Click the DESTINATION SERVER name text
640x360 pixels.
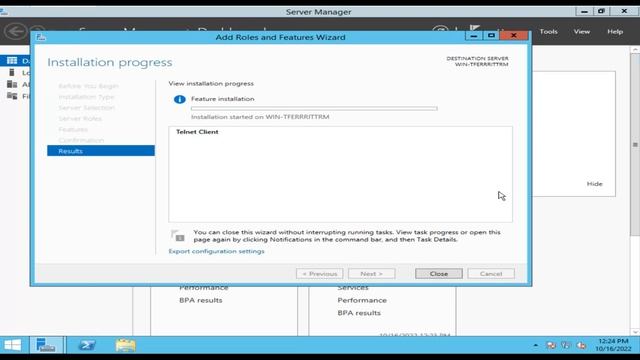(482, 64)
